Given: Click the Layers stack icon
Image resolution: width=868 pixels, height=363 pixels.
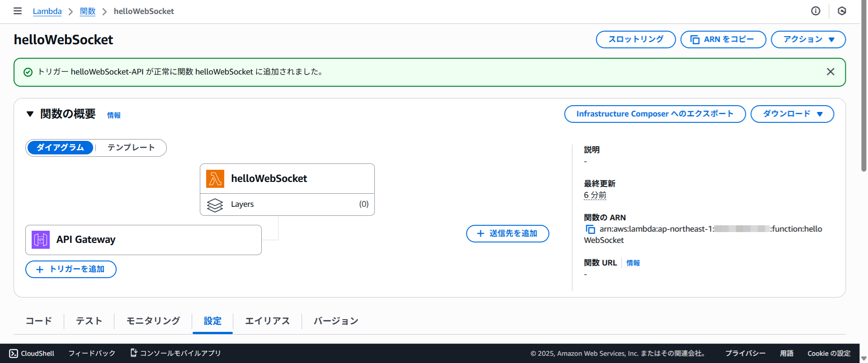Looking at the screenshot, I should (215, 205).
